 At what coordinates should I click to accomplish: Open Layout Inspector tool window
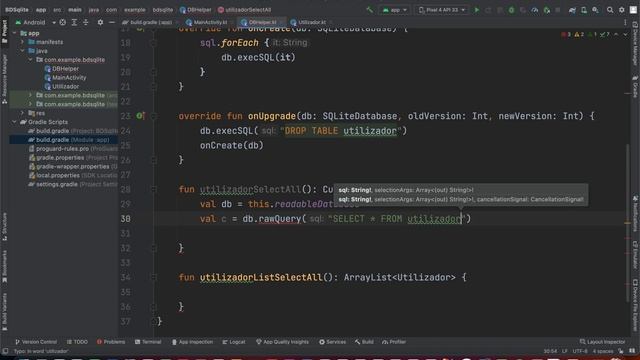point(602,342)
